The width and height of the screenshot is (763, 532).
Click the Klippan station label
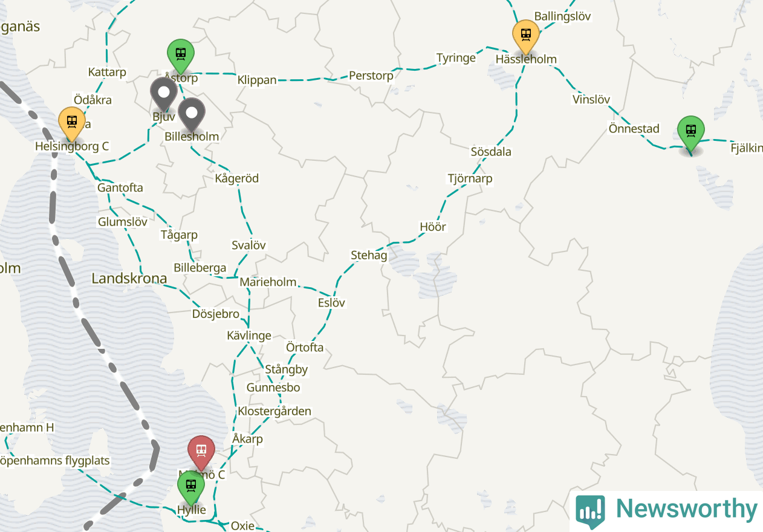click(257, 80)
